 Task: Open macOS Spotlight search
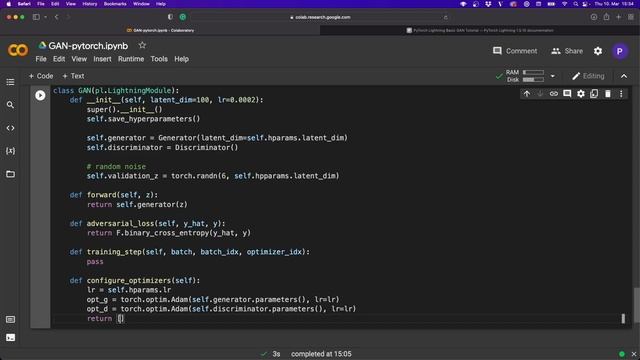[576, 4]
